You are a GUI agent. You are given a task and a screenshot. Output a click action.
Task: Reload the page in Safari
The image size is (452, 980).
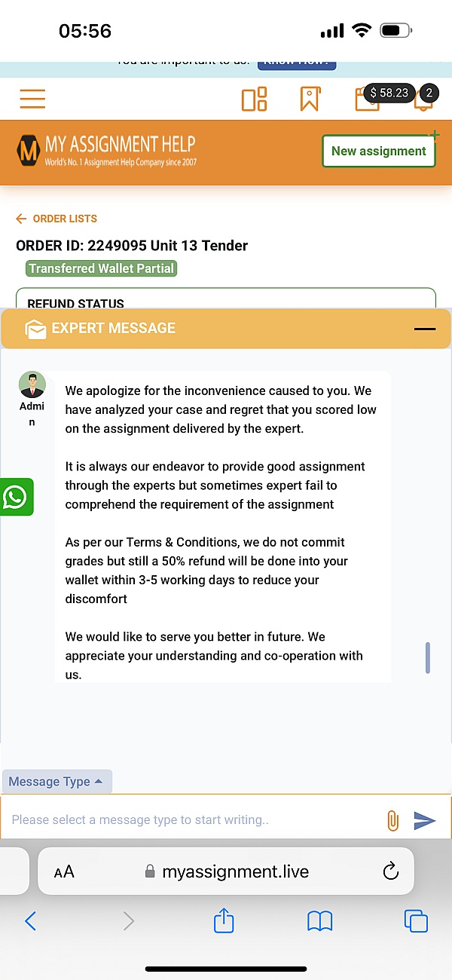coord(390,872)
